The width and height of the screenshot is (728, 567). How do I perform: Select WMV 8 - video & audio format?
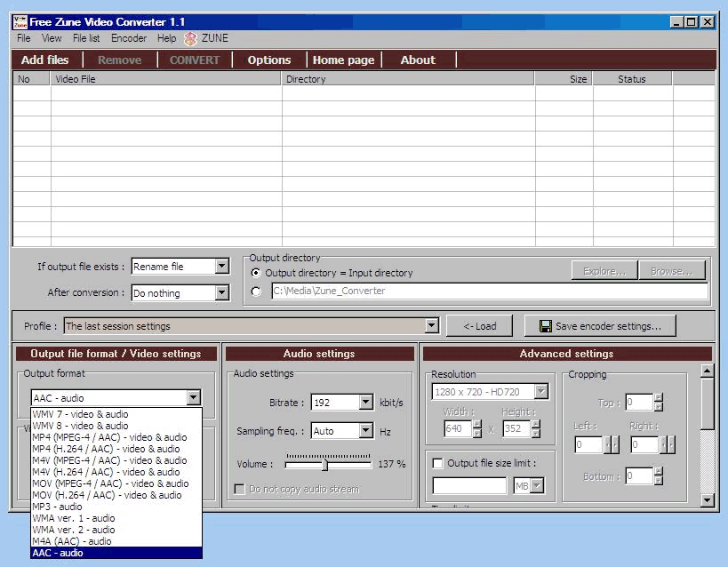pos(80,426)
